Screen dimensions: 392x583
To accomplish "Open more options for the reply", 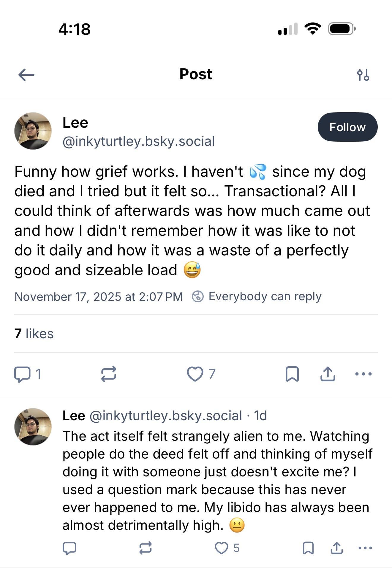I will (x=365, y=548).
